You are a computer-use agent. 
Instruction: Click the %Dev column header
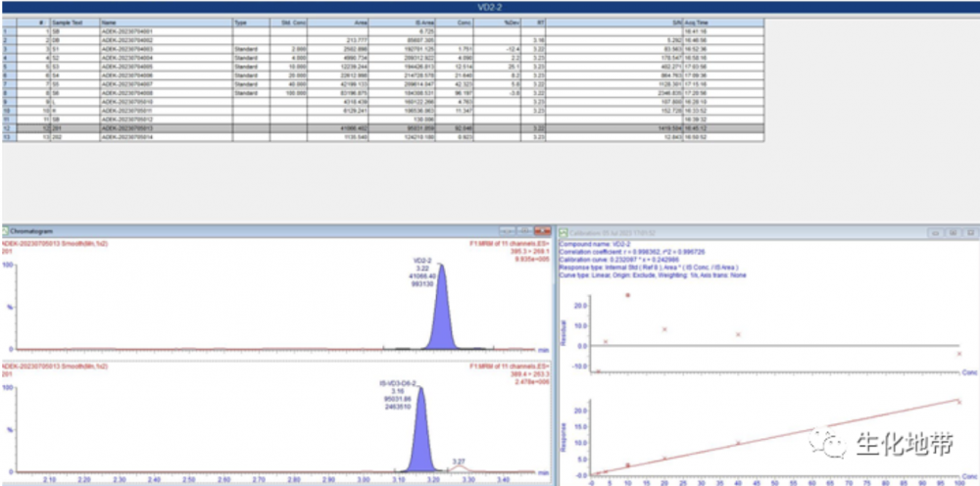[497, 22]
